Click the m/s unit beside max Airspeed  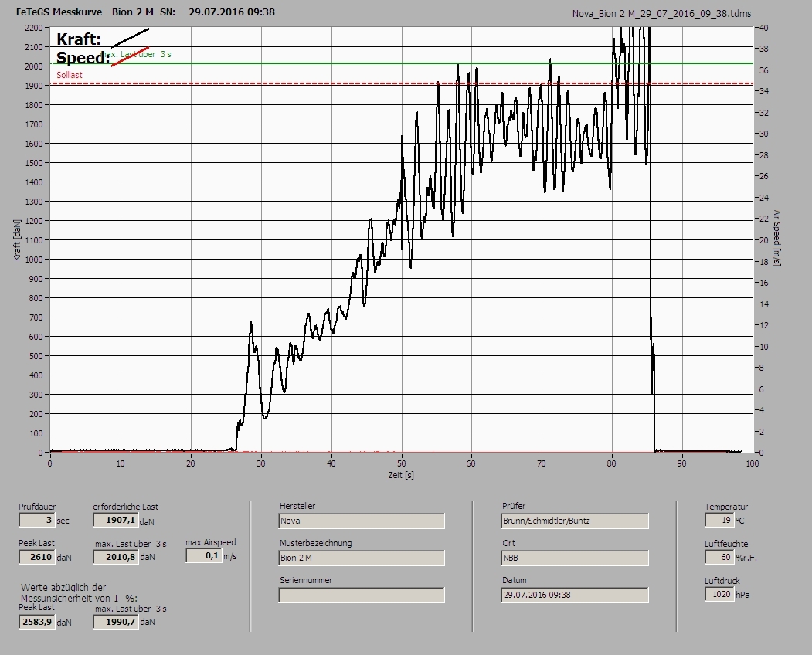tap(230, 556)
